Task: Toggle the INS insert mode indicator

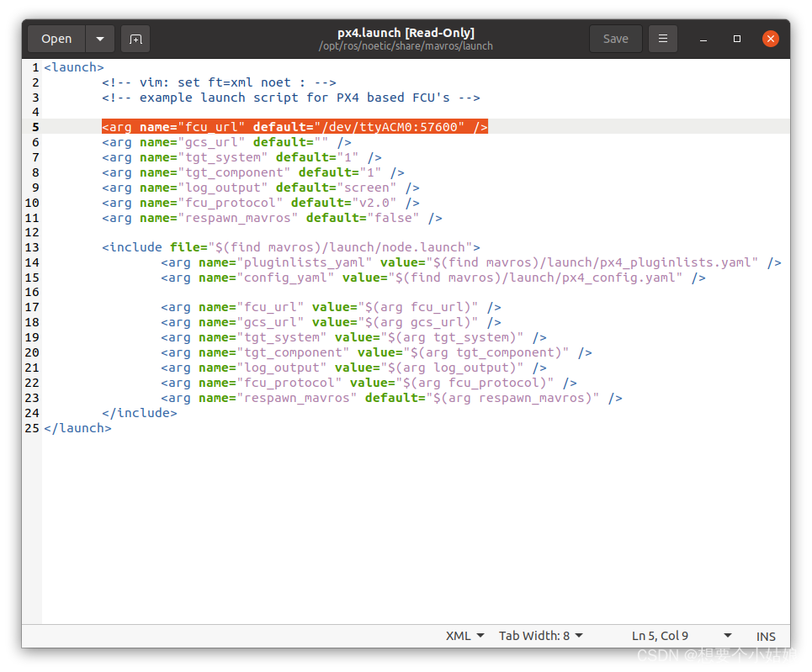Action: point(766,637)
